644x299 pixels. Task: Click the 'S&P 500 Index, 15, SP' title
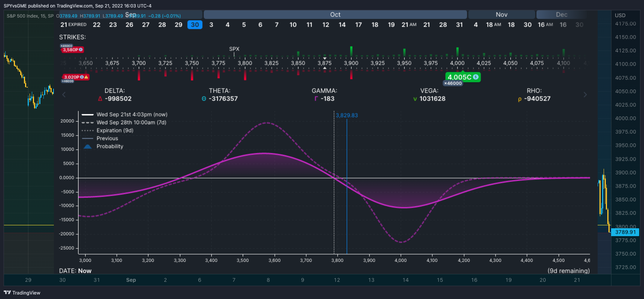[x=30, y=16]
